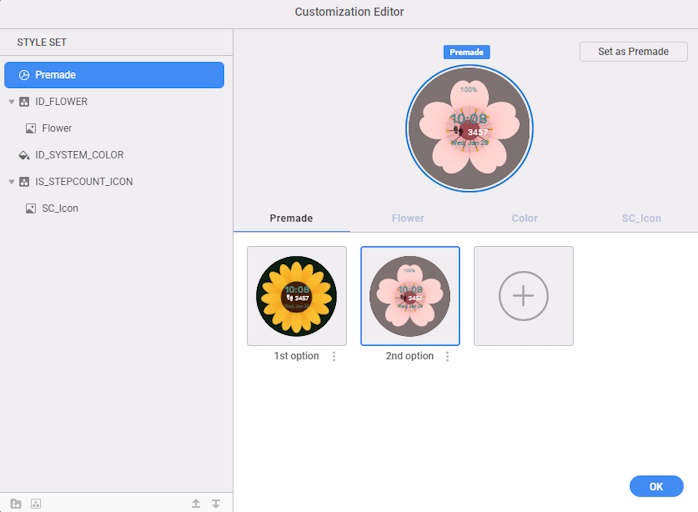The height and width of the screenshot is (512, 698).
Task: Open the 1st option three-dot menu
Action: point(334,357)
